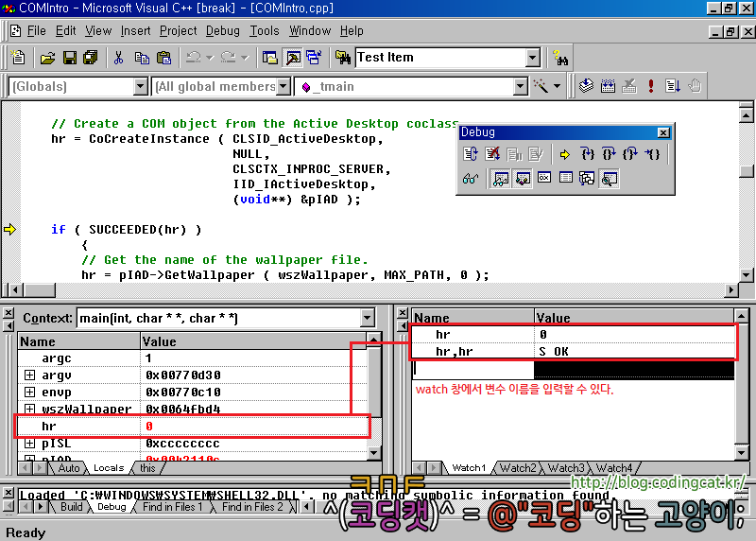The width and height of the screenshot is (756, 541).
Task: Expand the argv variable
Action: pyautogui.click(x=30, y=375)
